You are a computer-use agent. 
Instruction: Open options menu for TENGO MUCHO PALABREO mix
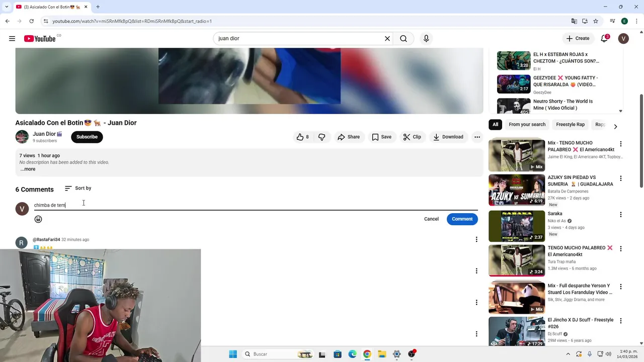(621, 144)
